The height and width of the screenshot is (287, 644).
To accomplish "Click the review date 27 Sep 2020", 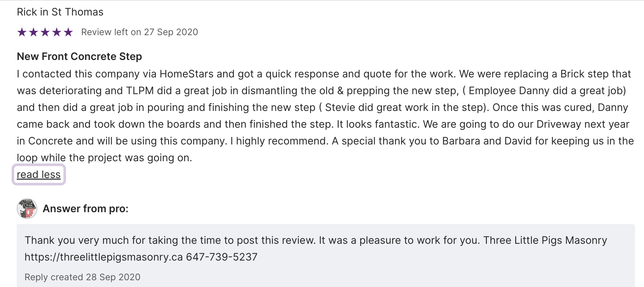I will tap(171, 32).
